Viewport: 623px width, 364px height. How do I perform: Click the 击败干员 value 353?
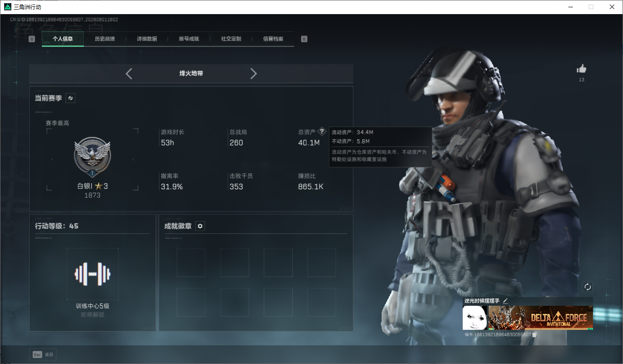tap(236, 187)
